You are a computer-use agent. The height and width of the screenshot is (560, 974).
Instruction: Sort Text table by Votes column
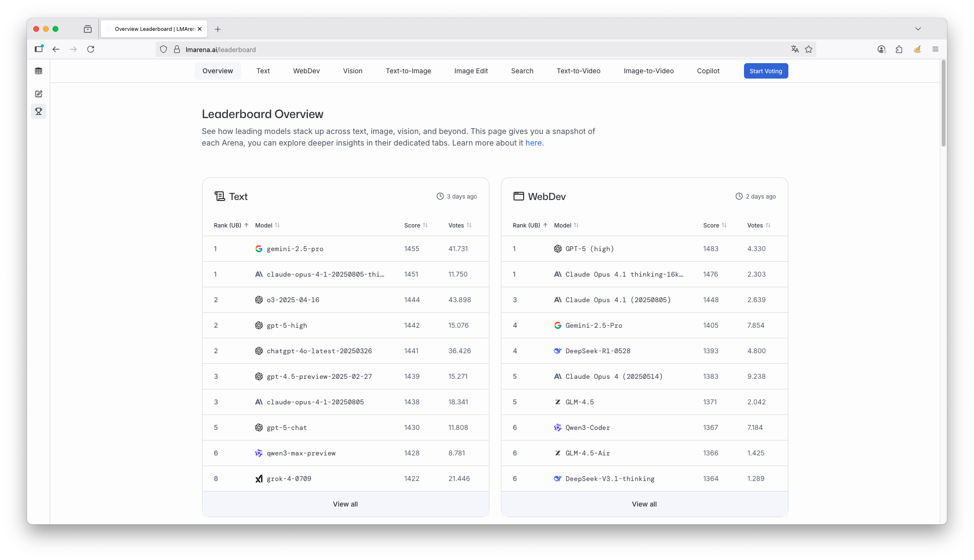pyautogui.click(x=460, y=225)
